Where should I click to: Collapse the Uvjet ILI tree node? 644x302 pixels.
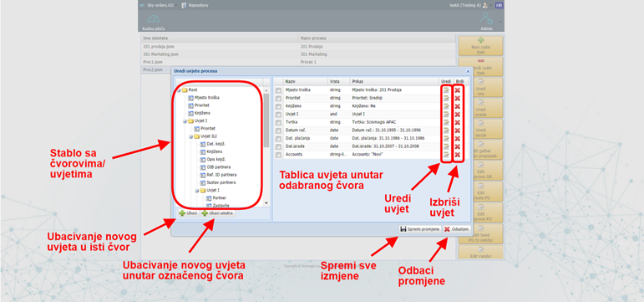point(191,136)
